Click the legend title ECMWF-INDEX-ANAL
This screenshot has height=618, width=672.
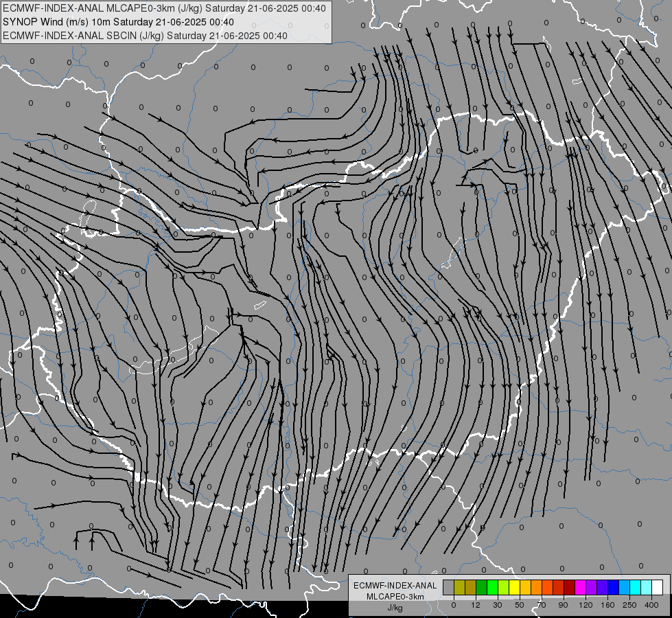[395, 586]
